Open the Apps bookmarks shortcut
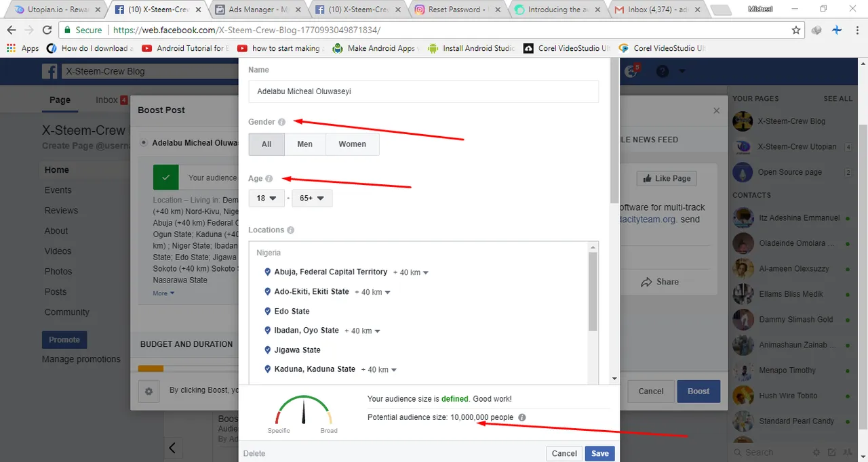The height and width of the screenshot is (462, 868). [23, 48]
